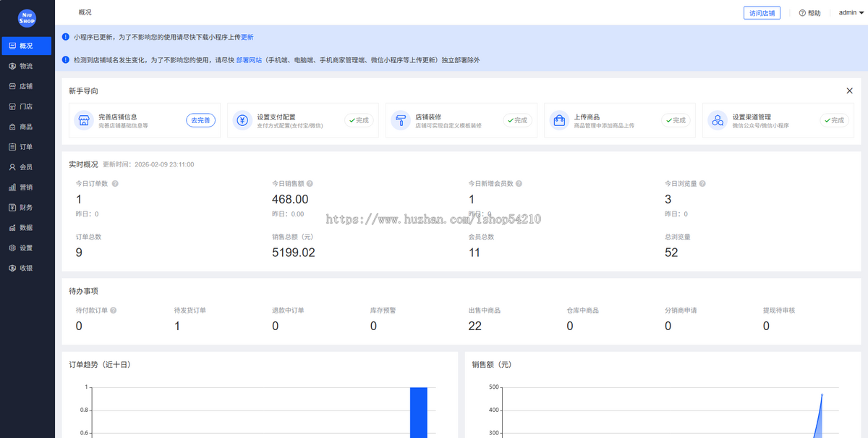Open the 订单 orders icon in sidebar

click(x=12, y=147)
